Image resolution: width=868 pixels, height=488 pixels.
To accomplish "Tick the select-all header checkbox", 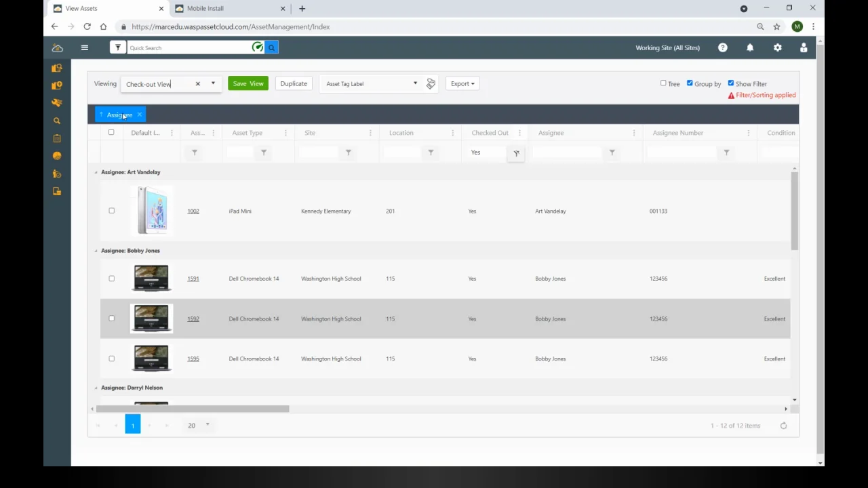I will click(x=111, y=132).
